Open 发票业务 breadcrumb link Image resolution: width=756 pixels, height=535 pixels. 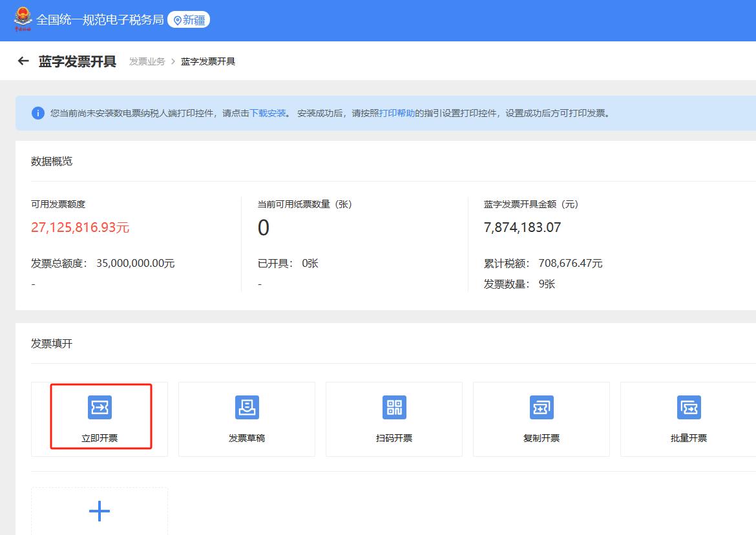[x=147, y=61]
